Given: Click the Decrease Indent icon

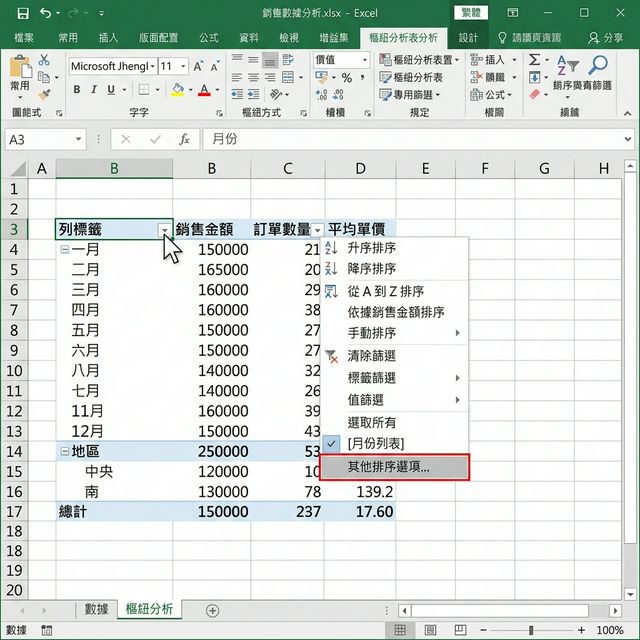Looking at the screenshot, I should pyautogui.click(x=237, y=95).
